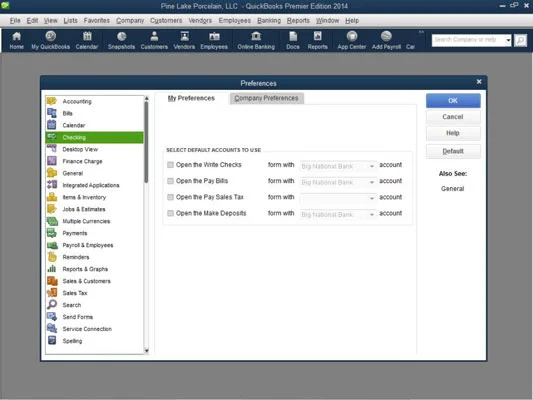Select Payroll & Employees preferences icon
The height and width of the screenshot is (400, 533).
pos(52,245)
